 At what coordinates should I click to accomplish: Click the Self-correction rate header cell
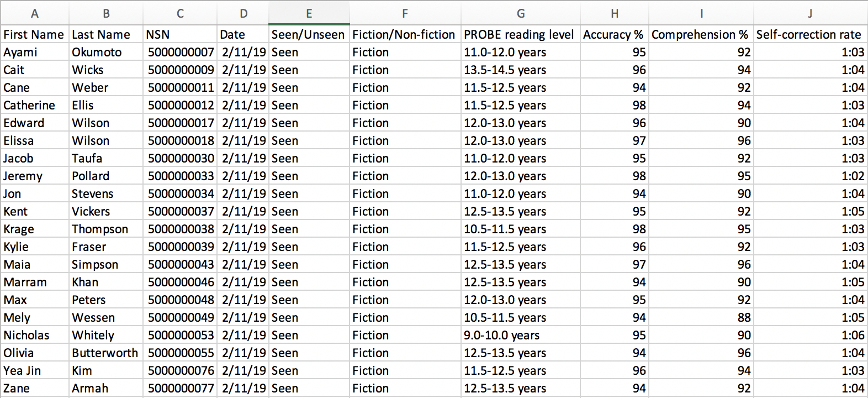pos(809,34)
